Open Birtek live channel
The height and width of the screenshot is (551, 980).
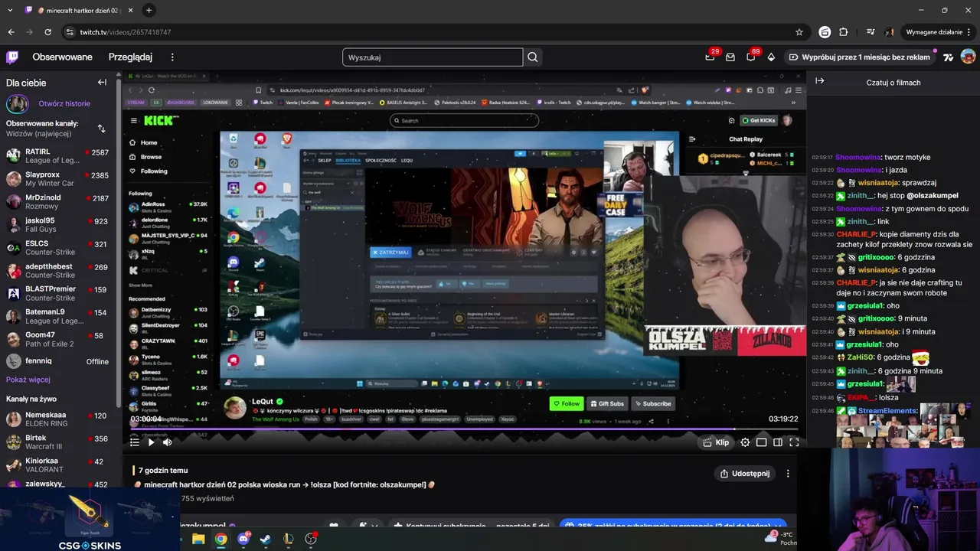point(57,442)
